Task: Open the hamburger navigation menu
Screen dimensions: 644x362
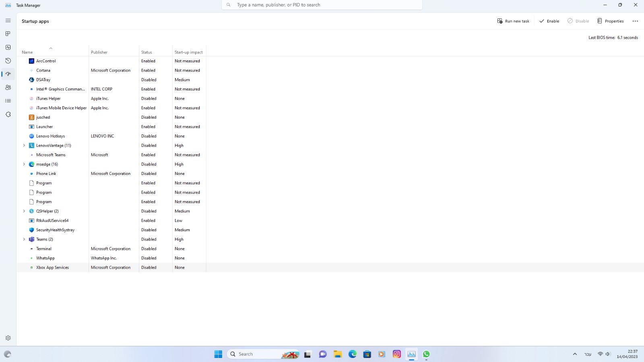Action: 8,21
